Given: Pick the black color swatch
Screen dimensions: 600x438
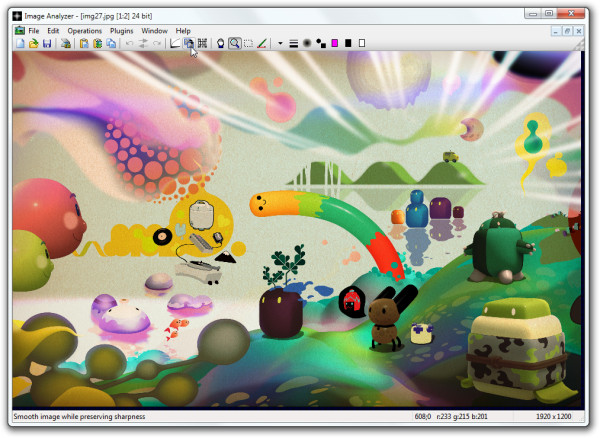Looking at the screenshot, I should tap(348, 43).
